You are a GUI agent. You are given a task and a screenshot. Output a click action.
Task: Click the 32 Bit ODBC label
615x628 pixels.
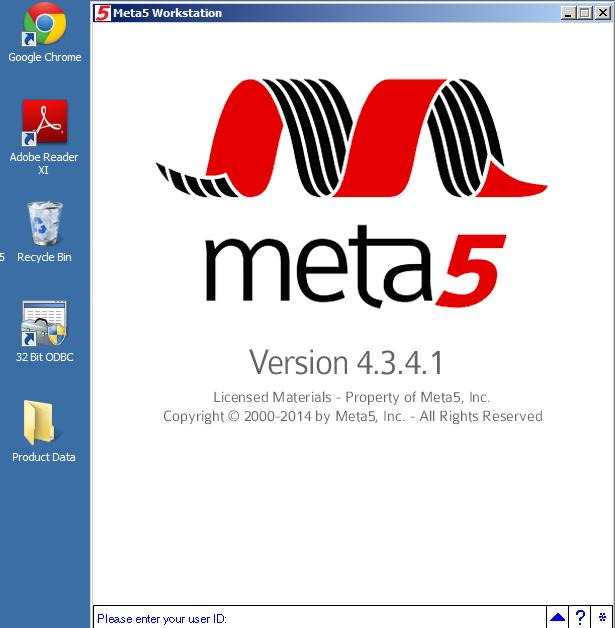pos(44,357)
